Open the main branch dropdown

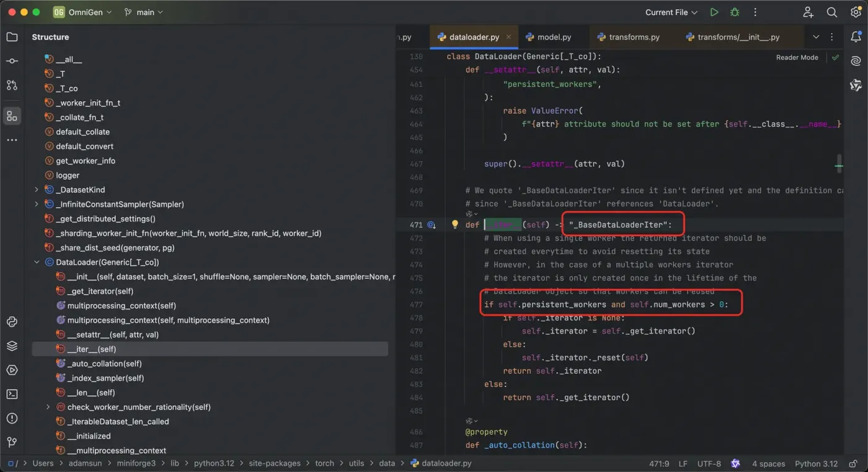pyautogui.click(x=144, y=12)
